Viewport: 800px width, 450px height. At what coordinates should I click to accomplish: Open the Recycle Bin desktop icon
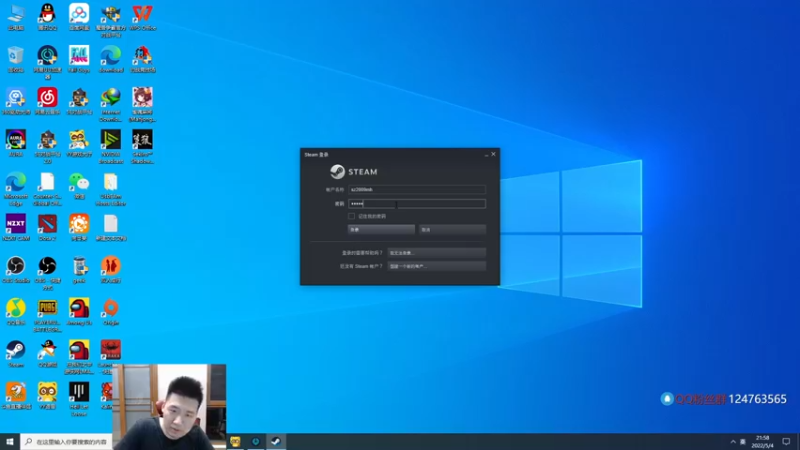[x=16, y=59]
